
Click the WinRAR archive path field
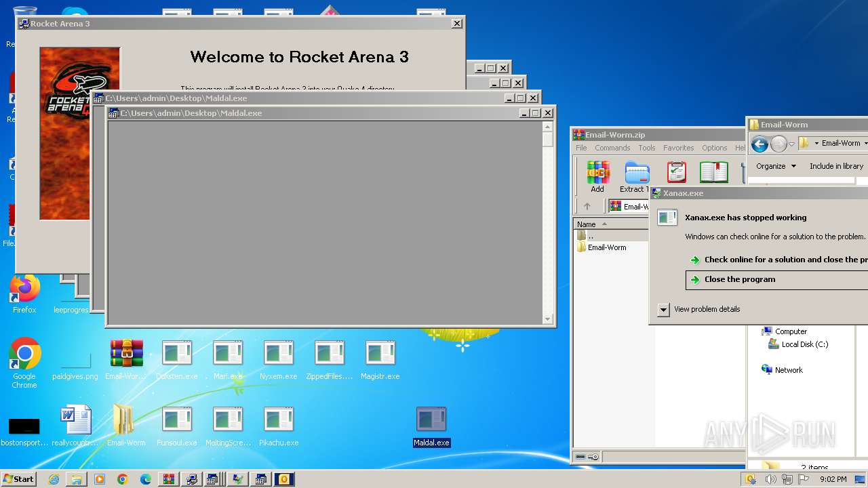(x=629, y=207)
